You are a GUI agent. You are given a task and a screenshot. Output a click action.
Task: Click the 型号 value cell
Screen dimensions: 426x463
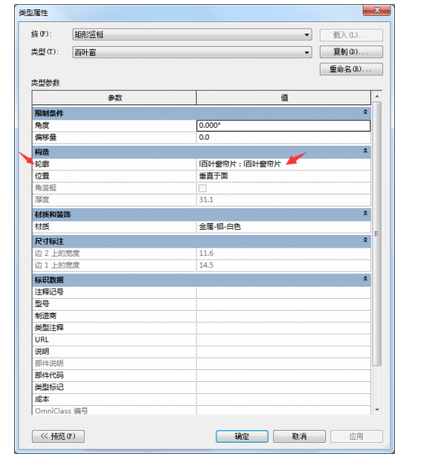(283, 304)
